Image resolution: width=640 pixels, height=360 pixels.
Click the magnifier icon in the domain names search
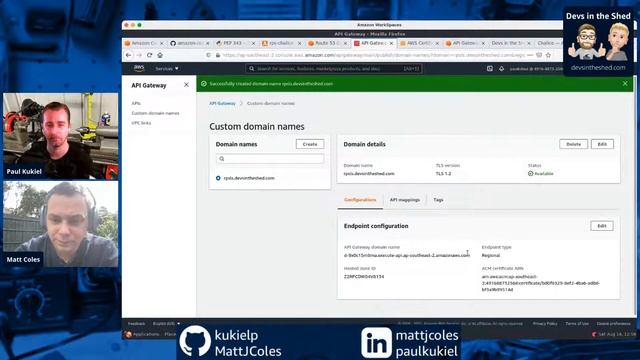pyautogui.click(x=222, y=159)
